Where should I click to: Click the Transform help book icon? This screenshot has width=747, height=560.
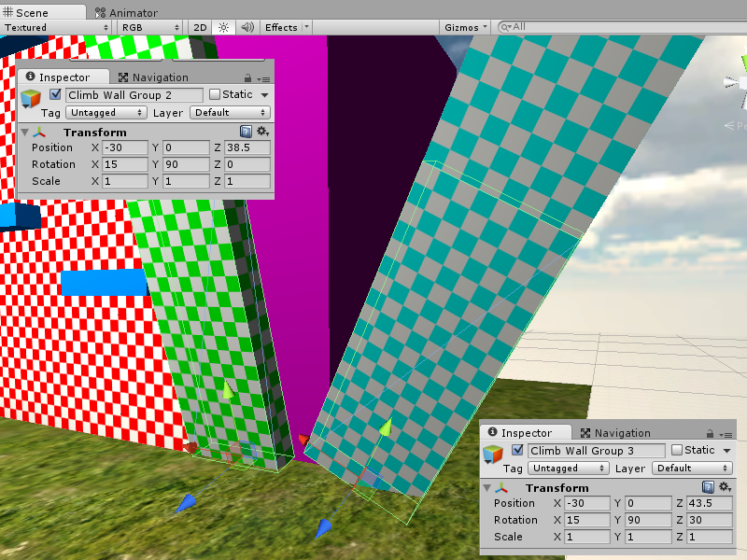point(246,132)
